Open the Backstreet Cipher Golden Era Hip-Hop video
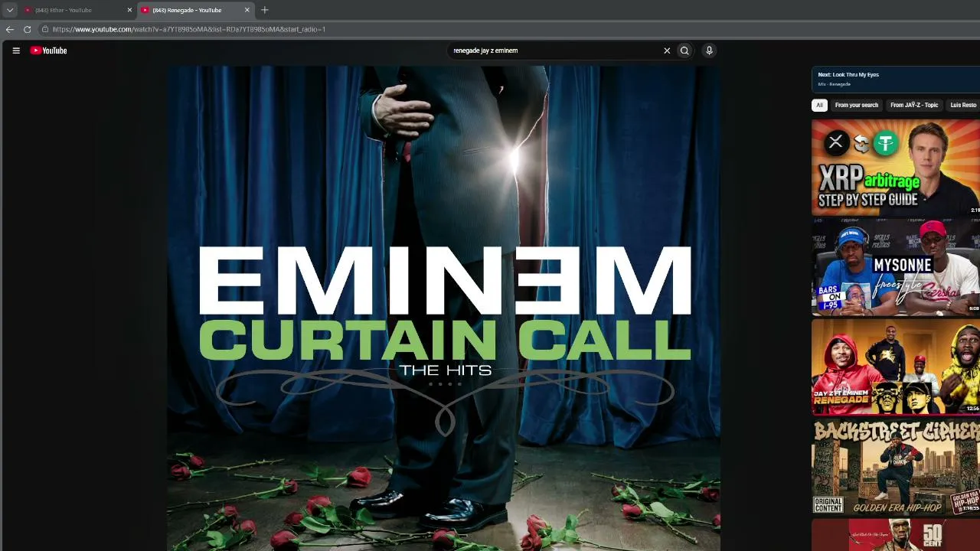This screenshot has width=980, height=551. coord(896,466)
